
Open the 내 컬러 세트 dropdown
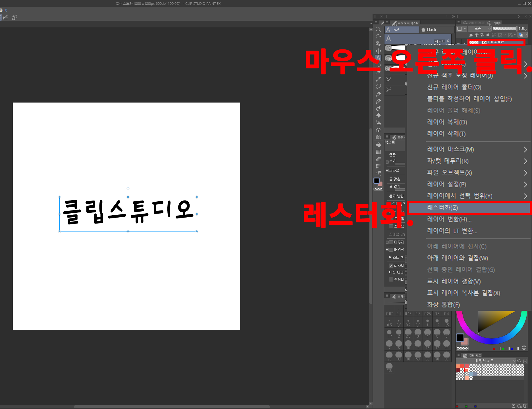(x=486, y=361)
